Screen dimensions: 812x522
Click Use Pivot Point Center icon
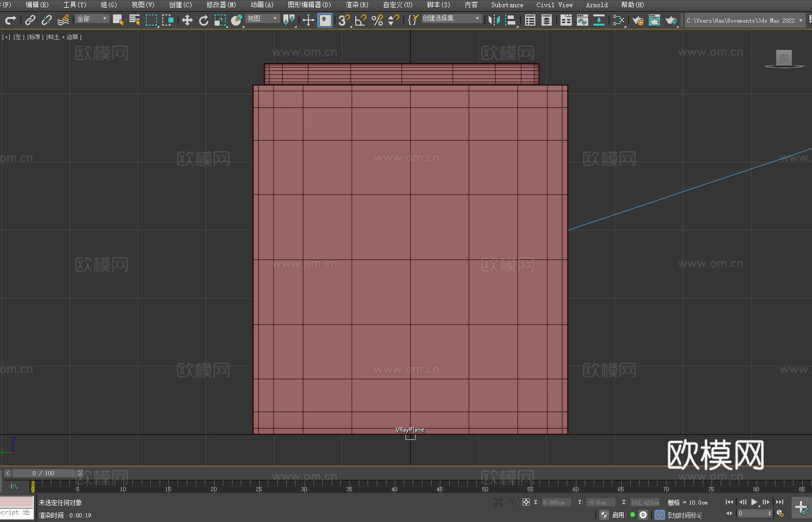(289, 20)
